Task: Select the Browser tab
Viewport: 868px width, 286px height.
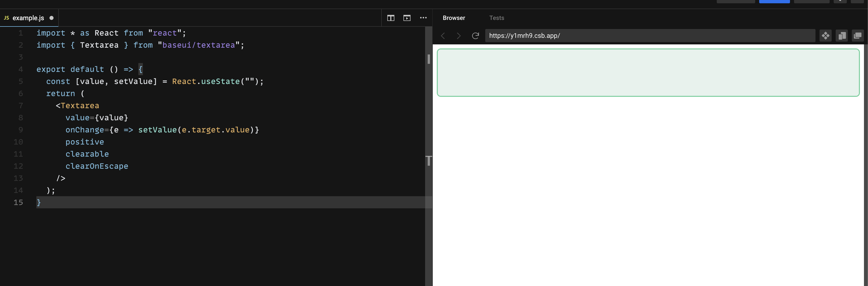Action: 454,18
